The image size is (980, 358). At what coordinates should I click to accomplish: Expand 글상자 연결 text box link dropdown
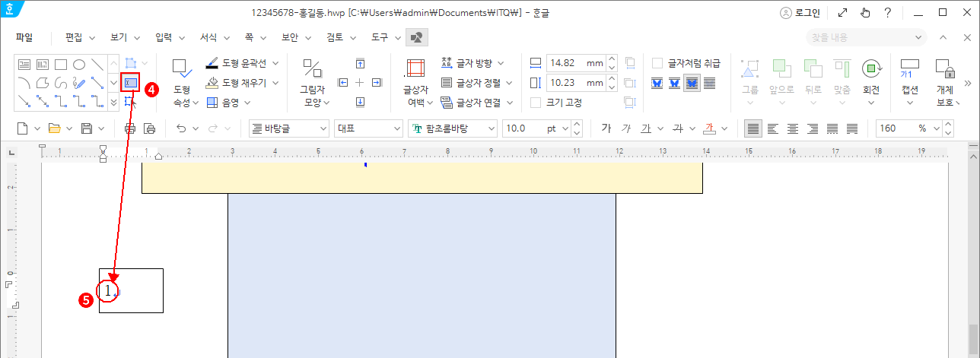coord(508,102)
